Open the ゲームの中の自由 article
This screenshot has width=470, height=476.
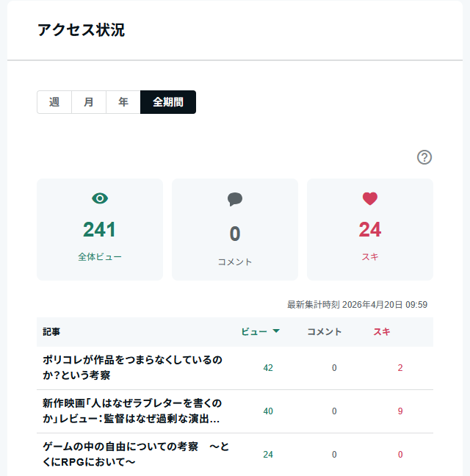pos(136,455)
